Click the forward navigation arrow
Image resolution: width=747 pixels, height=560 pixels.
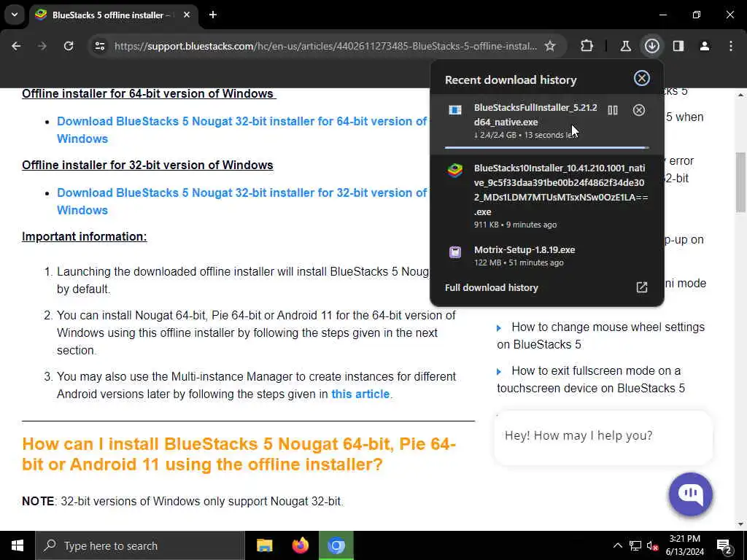42,46
